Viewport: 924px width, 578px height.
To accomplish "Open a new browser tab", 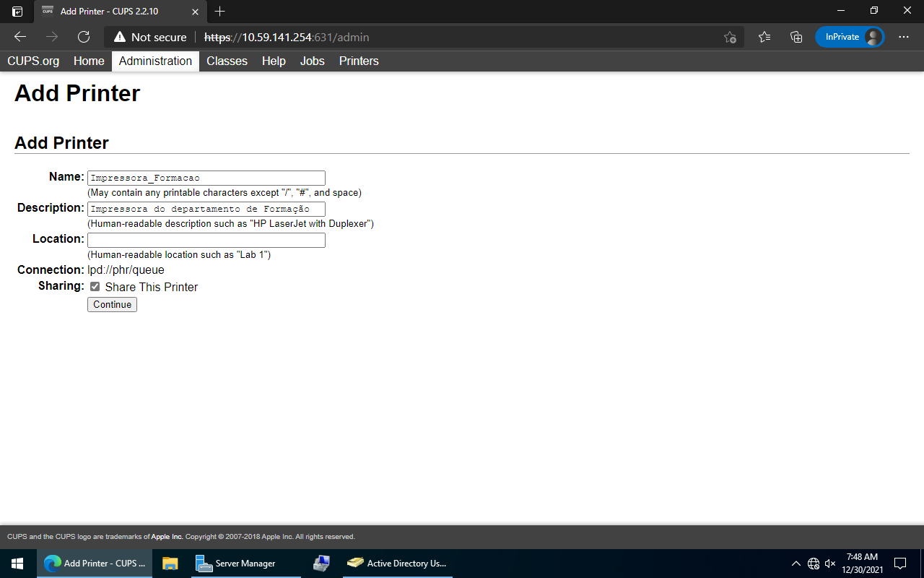I will pos(220,11).
